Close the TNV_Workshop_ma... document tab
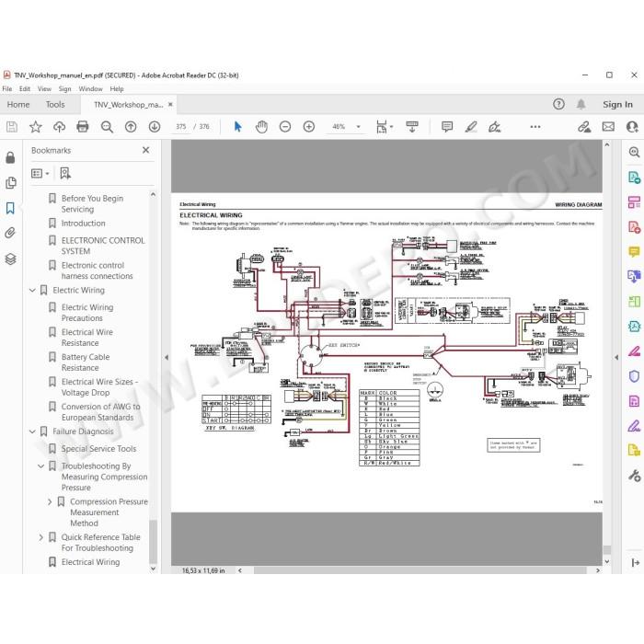 pyautogui.click(x=170, y=105)
